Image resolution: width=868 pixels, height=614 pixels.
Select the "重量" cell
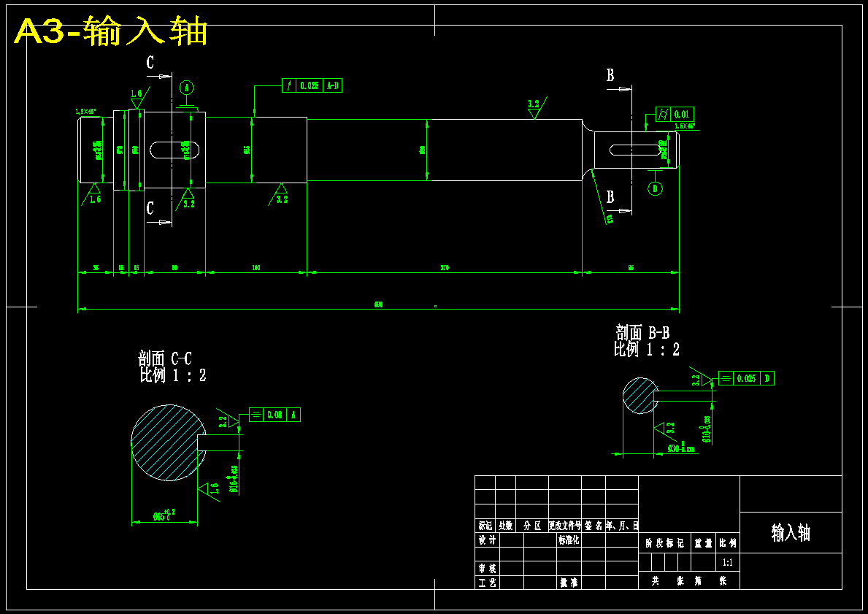[704, 543]
